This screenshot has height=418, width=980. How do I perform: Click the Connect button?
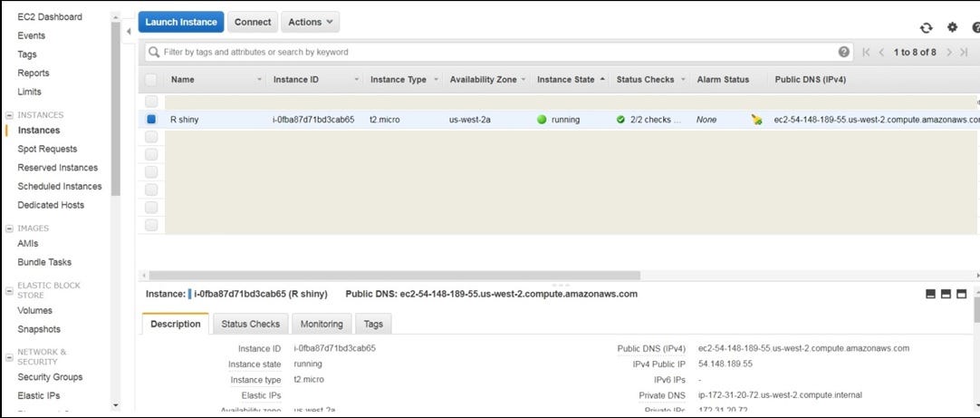(253, 22)
